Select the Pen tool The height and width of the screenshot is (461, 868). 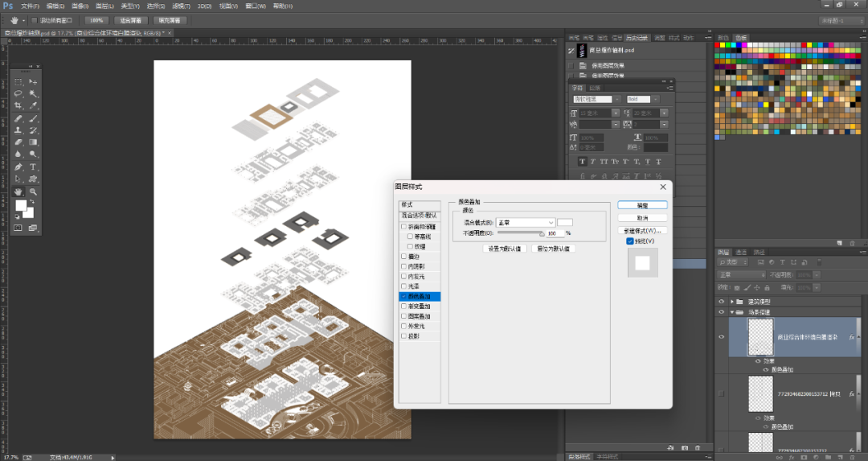tap(18, 167)
